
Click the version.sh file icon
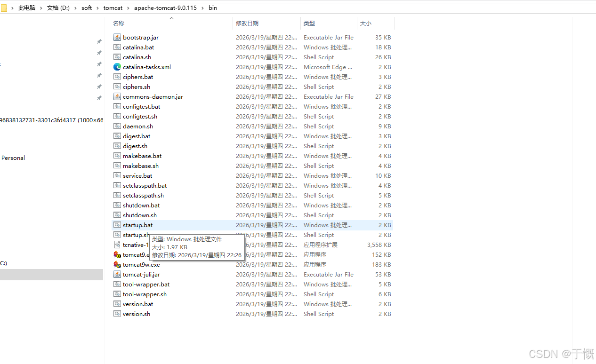(x=117, y=314)
